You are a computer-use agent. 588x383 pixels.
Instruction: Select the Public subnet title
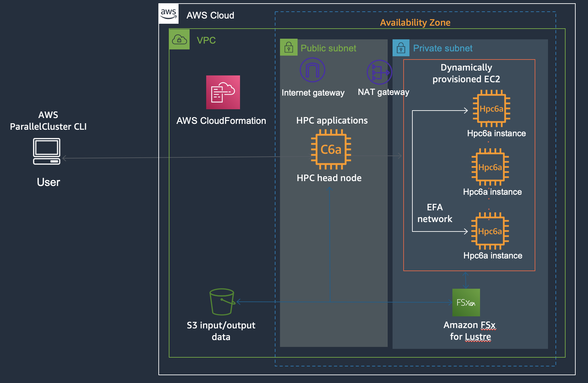click(x=328, y=48)
